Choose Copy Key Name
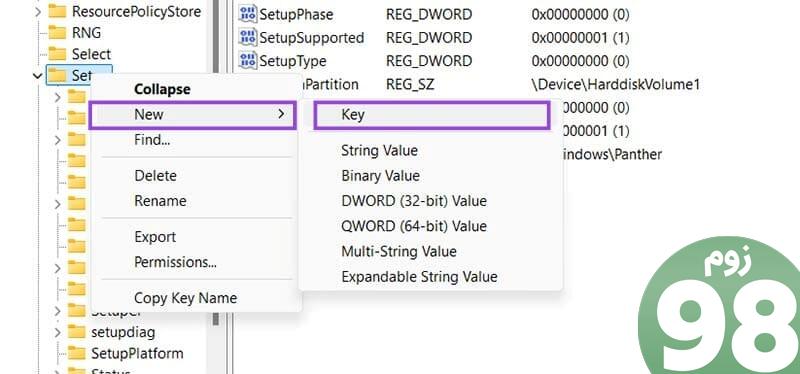Screen dimensions: 800x374 185,298
